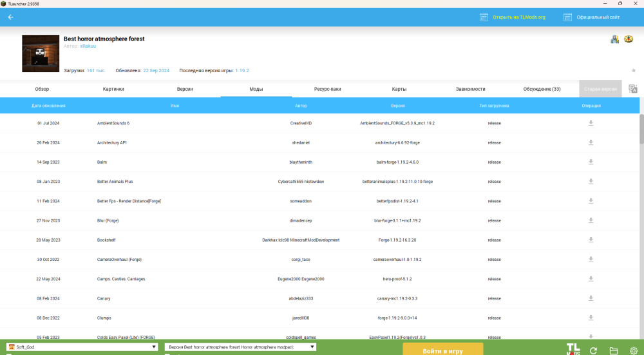Viewport: 644px width, 355px height.
Task: Download the Better Animals Plus mod
Action: (x=591, y=181)
